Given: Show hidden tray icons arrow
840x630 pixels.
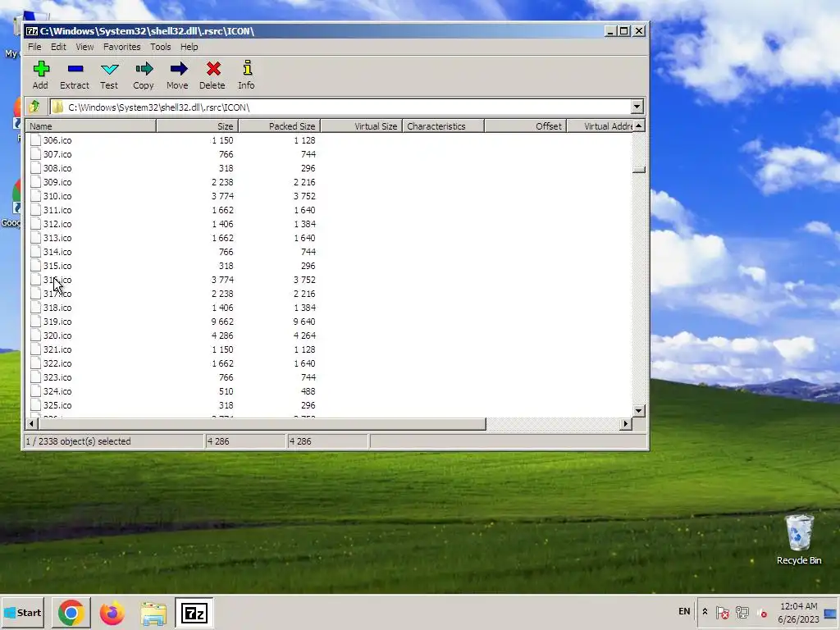Looking at the screenshot, I should 705,612.
